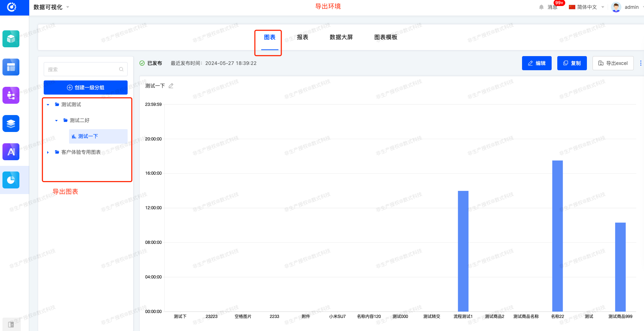Open the stacked layers module in sidebar

(x=11, y=124)
